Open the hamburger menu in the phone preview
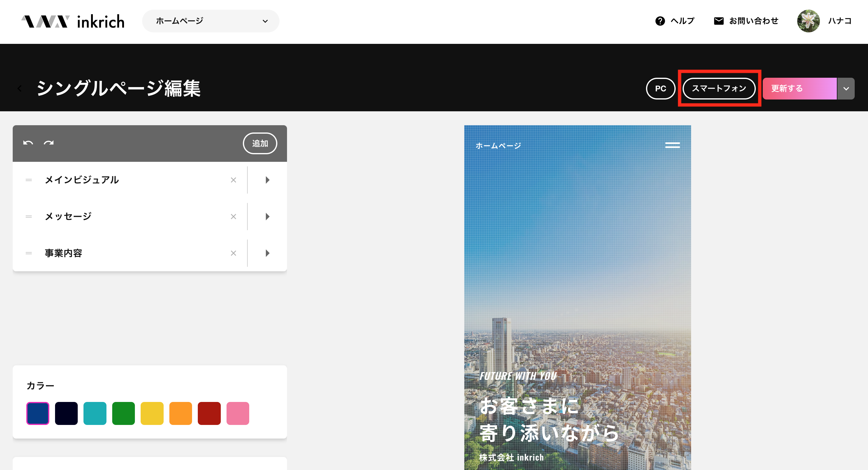The image size is (868, 470). (x=672, y=145)
